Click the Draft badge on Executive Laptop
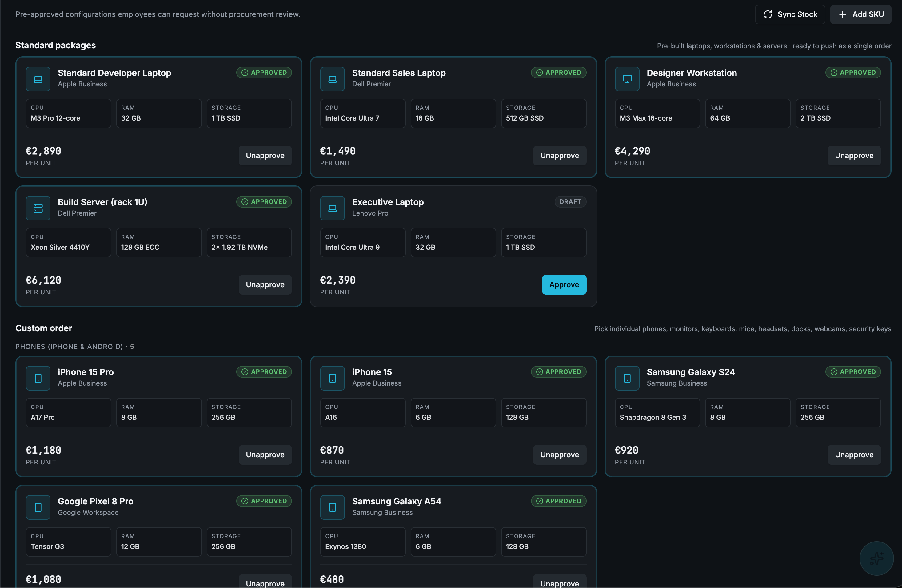This screenshot has height=588, width=902. click(x=570, y=201)
